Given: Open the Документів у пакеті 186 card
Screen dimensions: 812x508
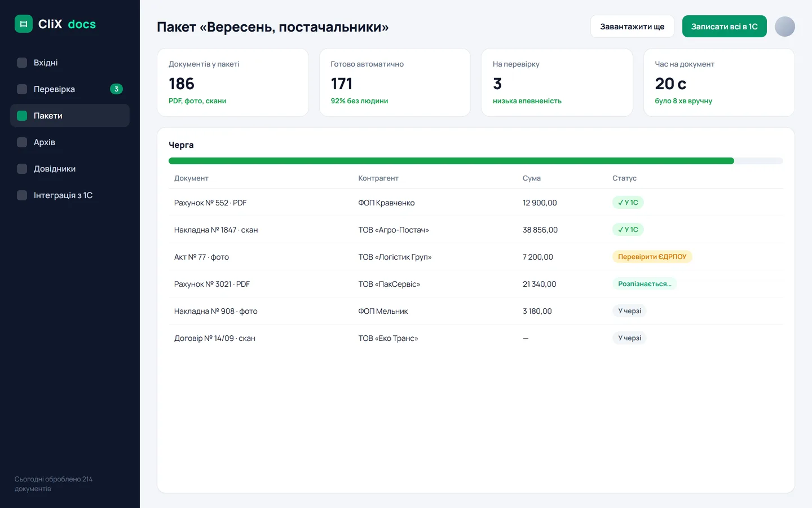Looking at the screenshot, I should point(232,82).
